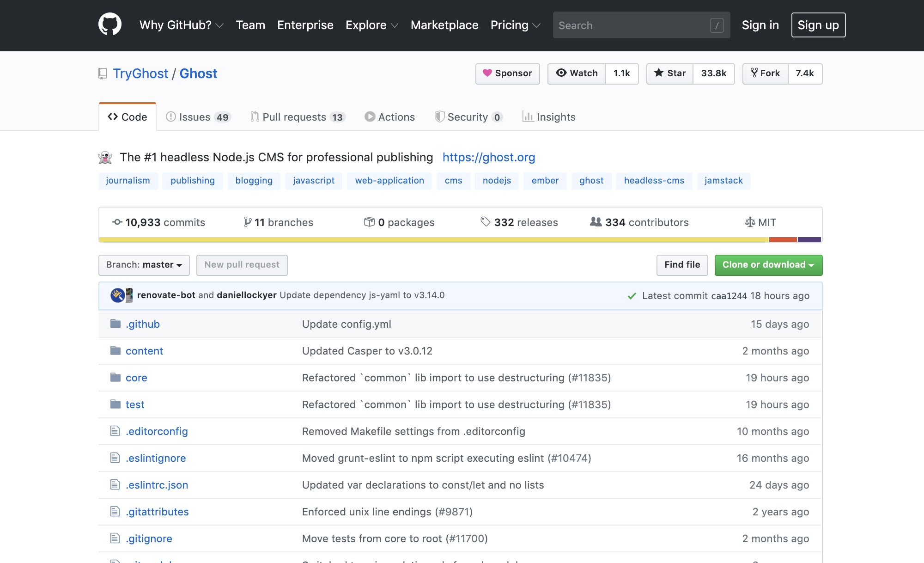Click the Sponsor button
This screenshot has height=563, width=924.
tap(508, 73)
